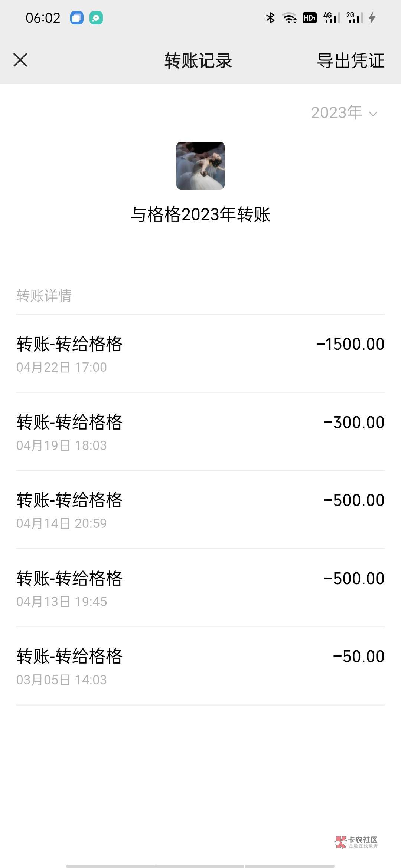
Task: Open the 04月14日 20:59 transfer entry
Action: (x=200, y=510)
